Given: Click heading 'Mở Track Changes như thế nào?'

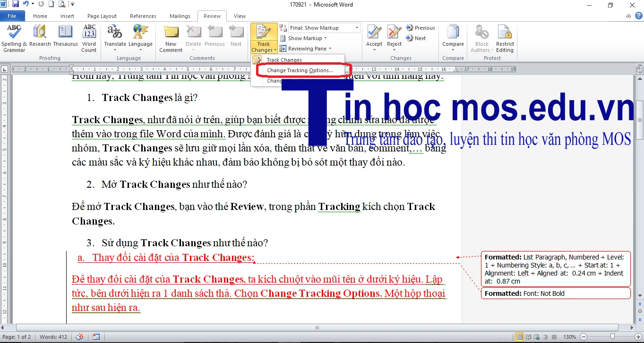Looking at the screenshot, I should pos(174,184).
